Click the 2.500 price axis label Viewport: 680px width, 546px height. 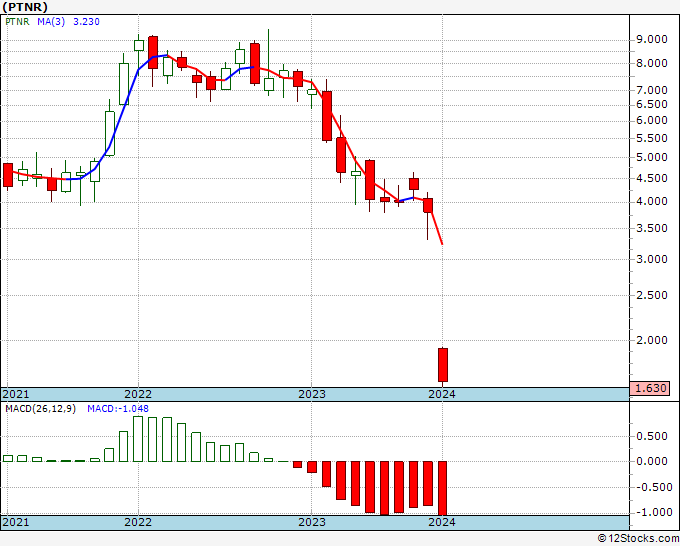(651, 295)
